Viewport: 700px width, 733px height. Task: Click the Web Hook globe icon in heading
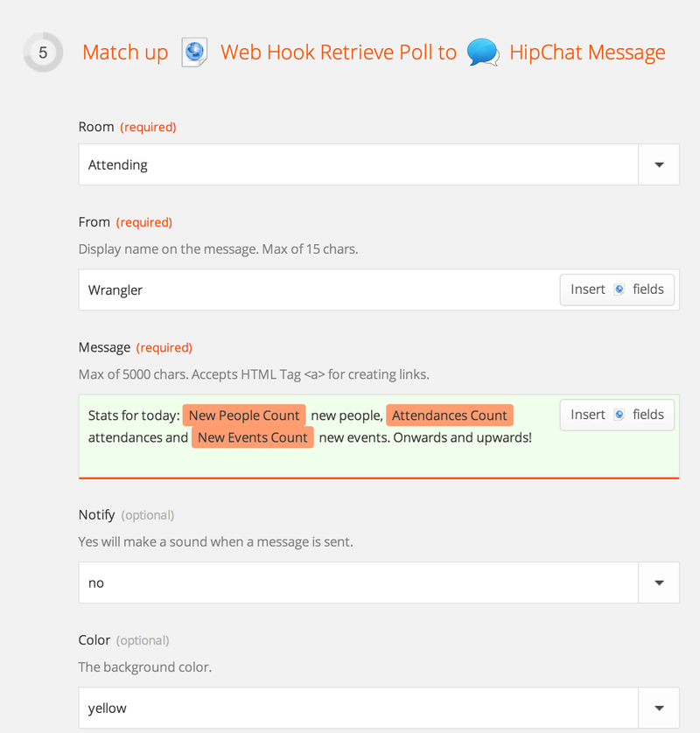(x=194, y=52)
